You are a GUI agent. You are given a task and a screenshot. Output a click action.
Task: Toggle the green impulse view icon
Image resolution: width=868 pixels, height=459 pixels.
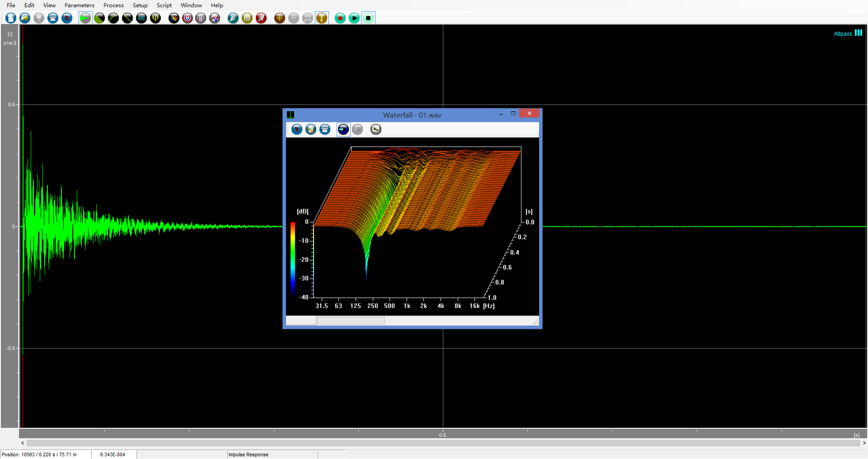point(85,18)
